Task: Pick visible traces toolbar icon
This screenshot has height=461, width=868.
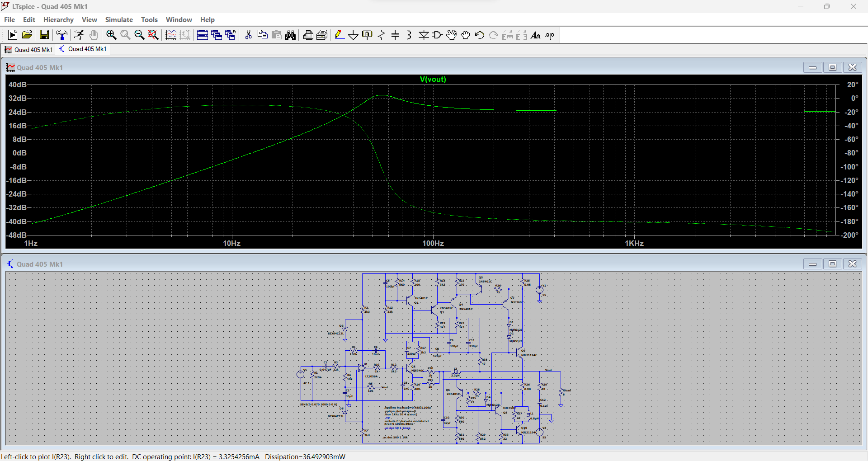Action: [x=171, y=35]
